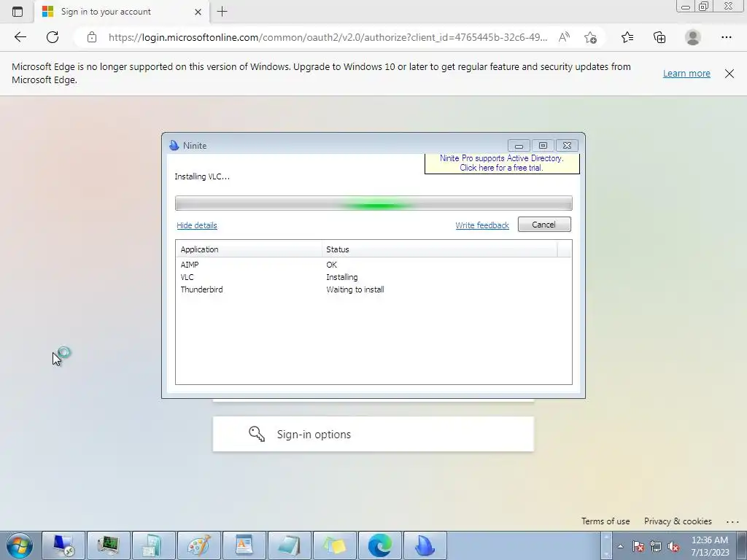The width and height of the screenshot is (747, 560).
Task: Click the VLC install progress bar
Action: tap(373, 203)
